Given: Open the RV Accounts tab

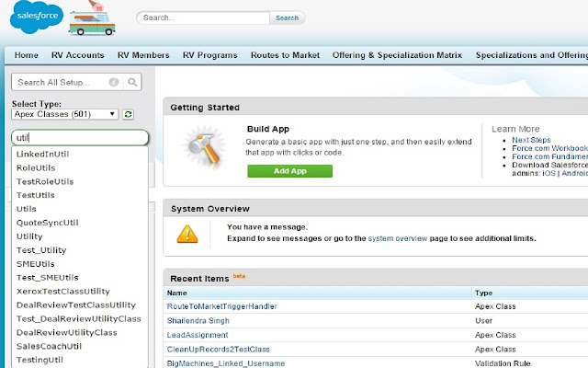Looking at the screenshot, I should point(77,55).
